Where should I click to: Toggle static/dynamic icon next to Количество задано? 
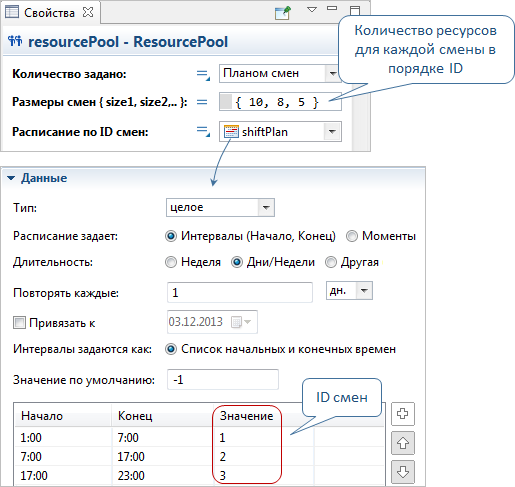click(x=203, y=74)
